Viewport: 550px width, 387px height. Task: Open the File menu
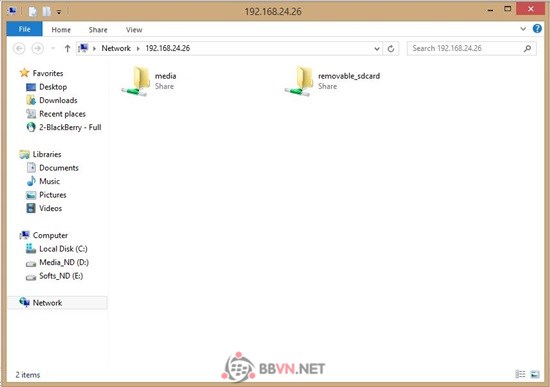pyautogui.click(x=25, y=29)
